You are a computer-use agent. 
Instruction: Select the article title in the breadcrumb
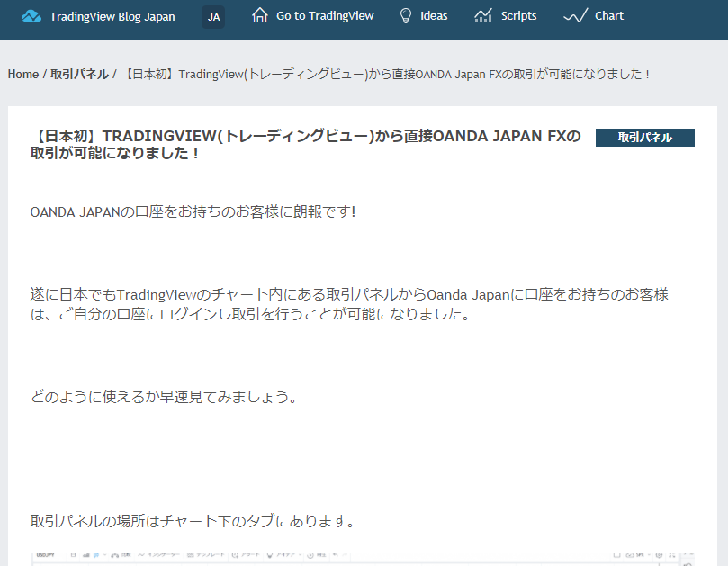pos(387,75)
